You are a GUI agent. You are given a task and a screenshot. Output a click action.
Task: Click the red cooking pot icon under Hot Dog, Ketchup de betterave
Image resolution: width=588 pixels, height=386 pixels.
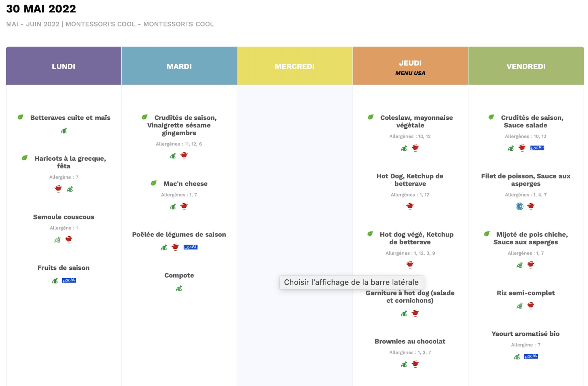[410, 206]
